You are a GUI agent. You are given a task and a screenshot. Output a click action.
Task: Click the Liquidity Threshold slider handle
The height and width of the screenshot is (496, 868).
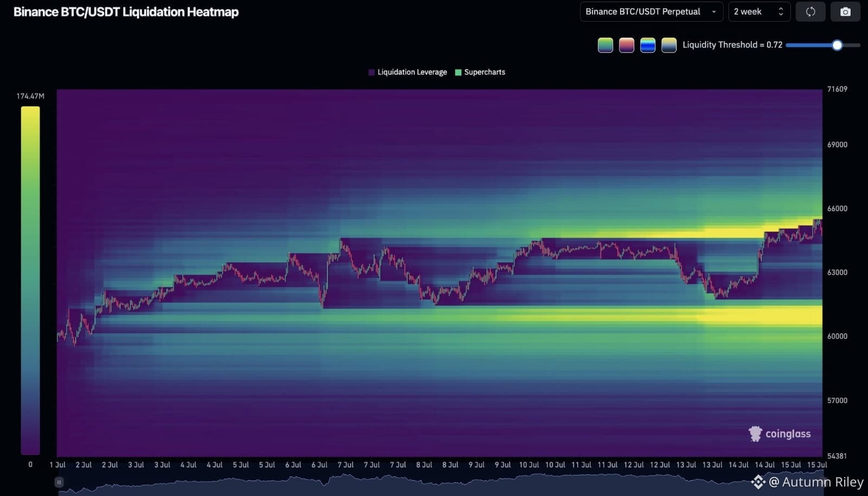[837, 45]
